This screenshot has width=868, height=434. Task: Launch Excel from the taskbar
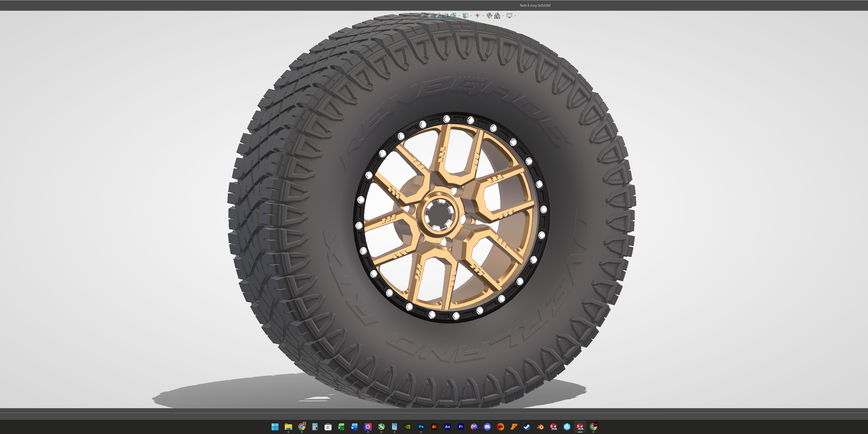coord(341,427)
